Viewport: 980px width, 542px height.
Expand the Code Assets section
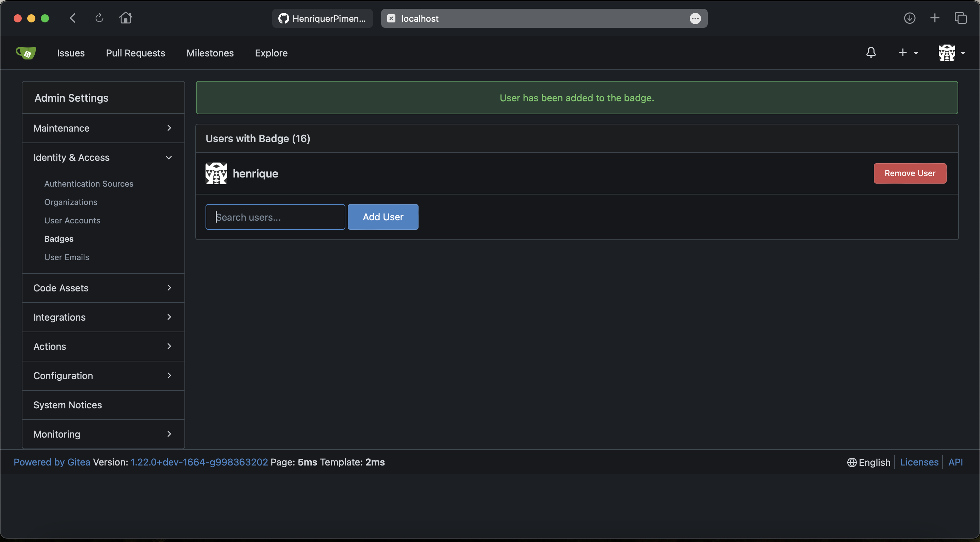point(103,288)
